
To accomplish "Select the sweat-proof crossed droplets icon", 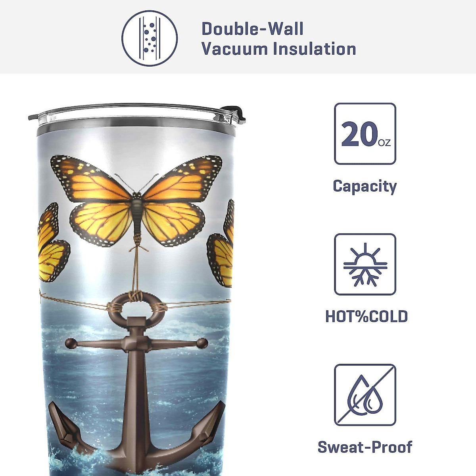I will (x=365, y=395).
